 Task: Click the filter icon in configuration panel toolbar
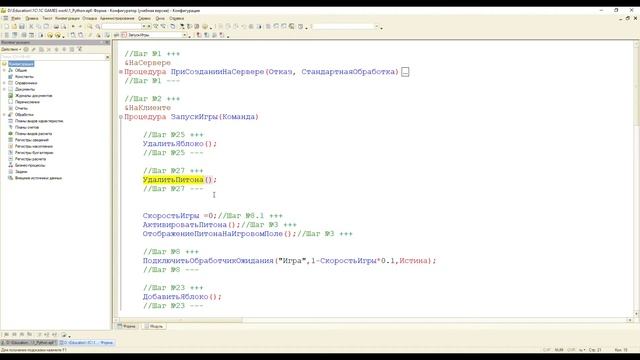point(80,49)
